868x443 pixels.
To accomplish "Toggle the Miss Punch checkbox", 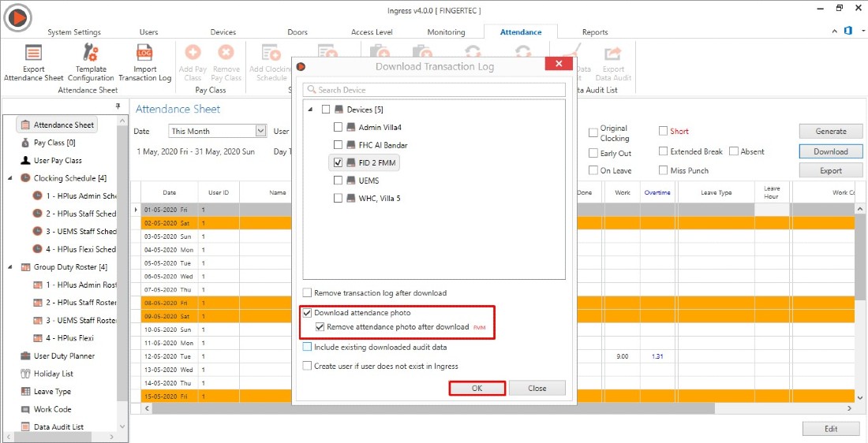I will coord(663,170).
